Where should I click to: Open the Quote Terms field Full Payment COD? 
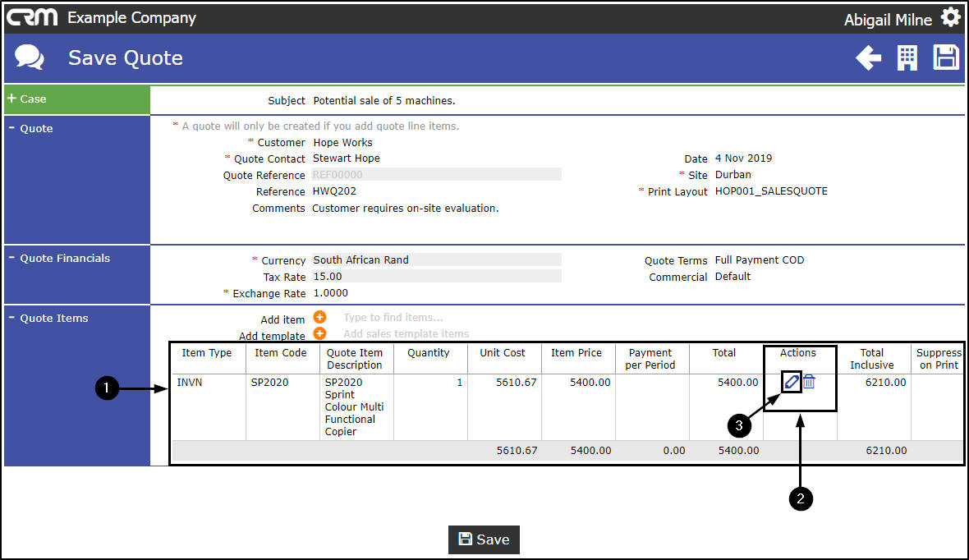(x=760, y=260)
